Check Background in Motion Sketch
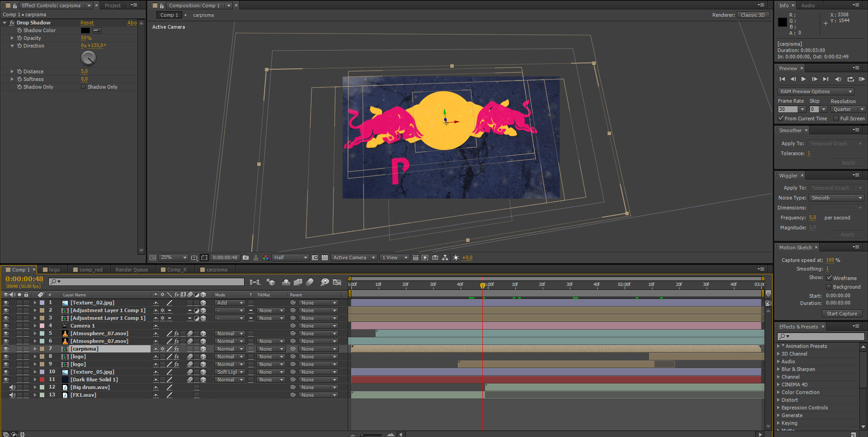 pyautogui.click(x=829, y=287)
